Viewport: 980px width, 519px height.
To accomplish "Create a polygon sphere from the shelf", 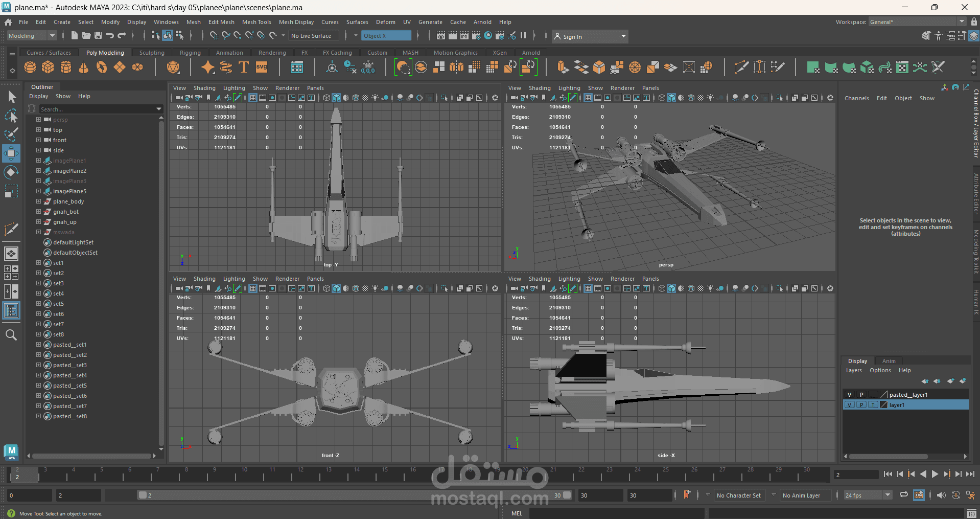I will [30, 67].
